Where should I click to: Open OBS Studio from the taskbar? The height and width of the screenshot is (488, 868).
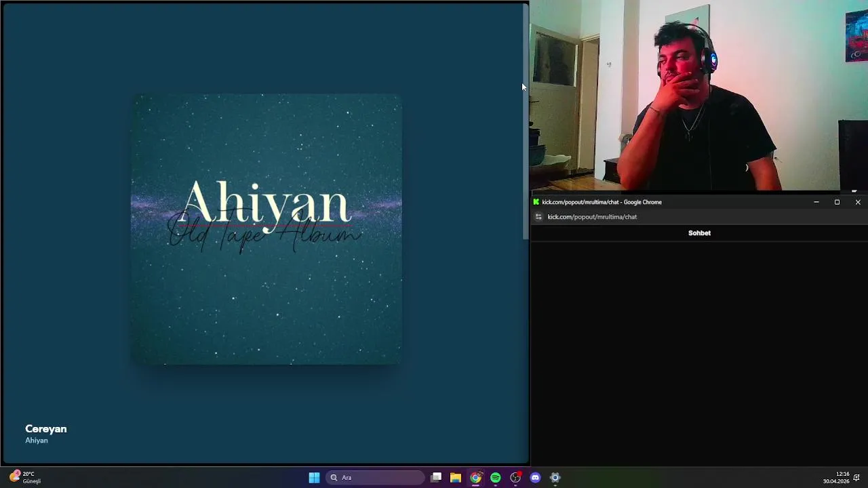tap(515, 478)
